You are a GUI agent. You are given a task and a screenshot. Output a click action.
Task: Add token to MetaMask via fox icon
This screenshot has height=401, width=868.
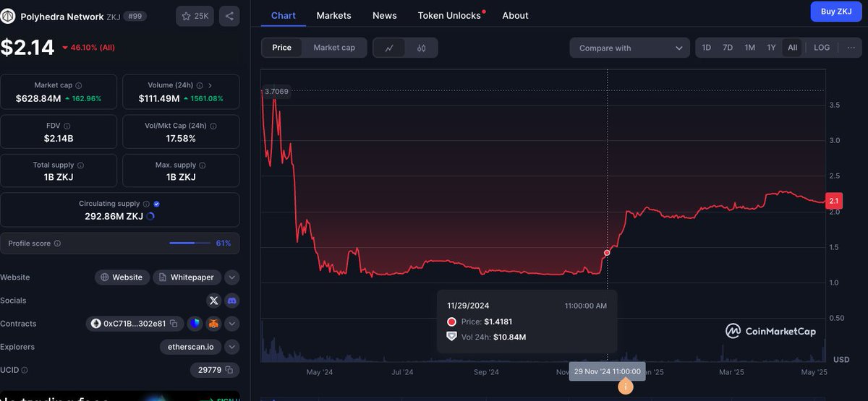coord(213,324)
